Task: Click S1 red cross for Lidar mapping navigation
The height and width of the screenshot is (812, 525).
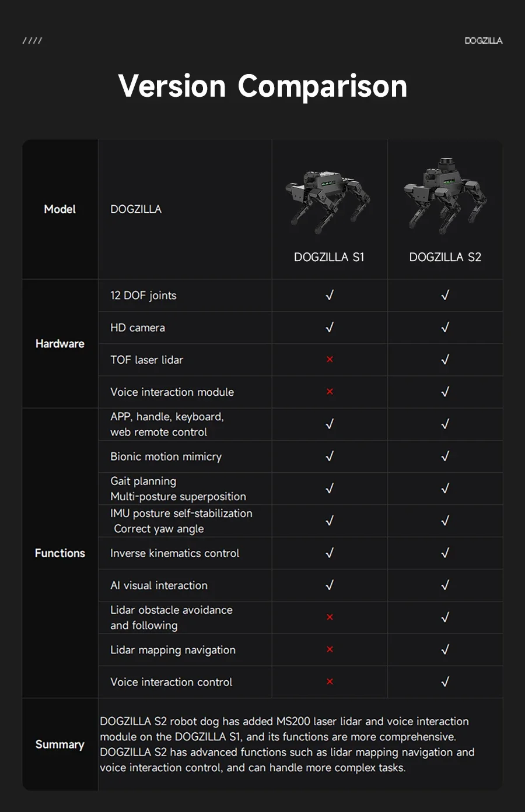Action: 330,649
